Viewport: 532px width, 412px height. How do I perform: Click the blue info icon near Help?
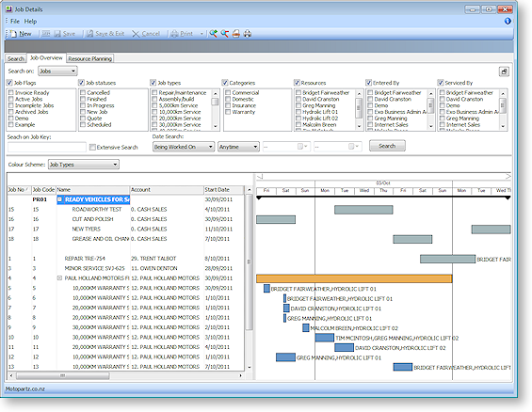(x=508, y=21)
